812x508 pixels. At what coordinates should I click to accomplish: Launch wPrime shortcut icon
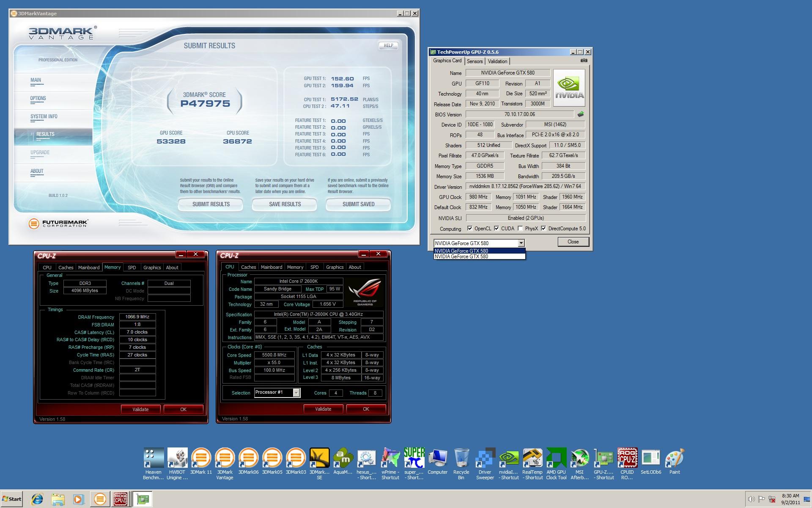390,464
